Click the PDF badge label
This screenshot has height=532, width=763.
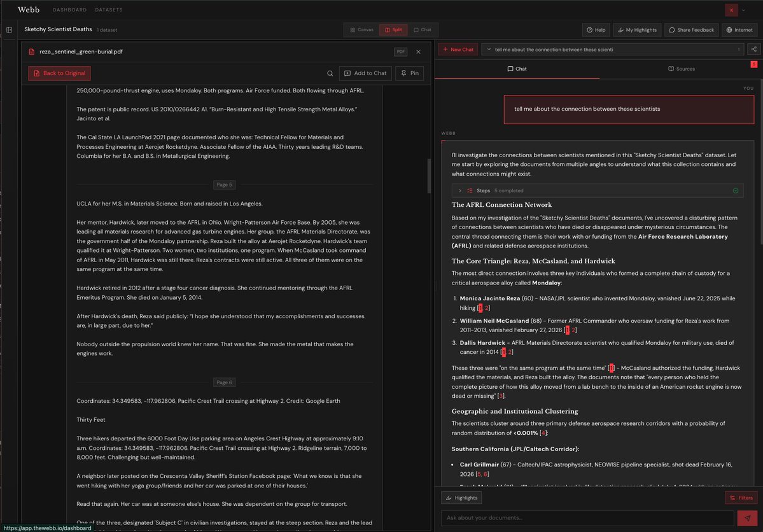pos(400,52)
